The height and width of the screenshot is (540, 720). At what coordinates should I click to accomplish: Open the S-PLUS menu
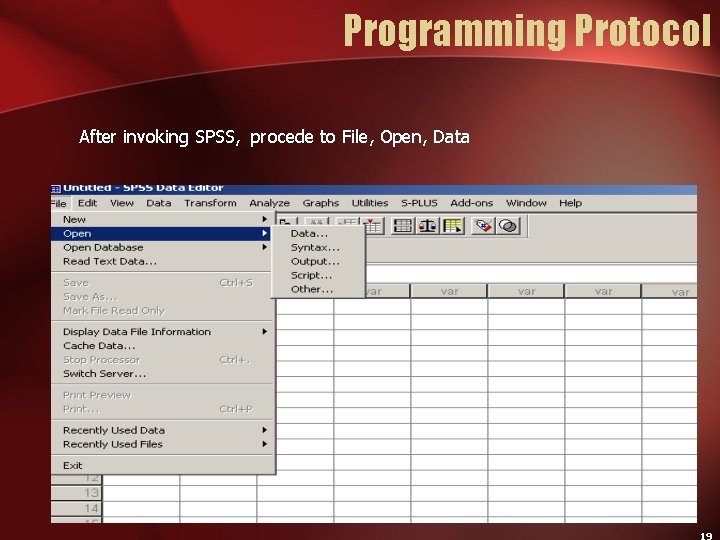click(419, 203)
